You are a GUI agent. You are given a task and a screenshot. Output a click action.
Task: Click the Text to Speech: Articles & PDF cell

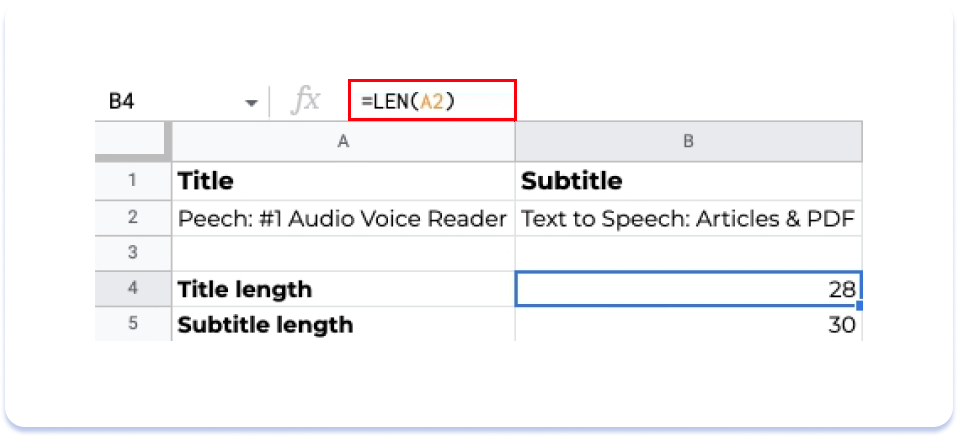(688, 217)
